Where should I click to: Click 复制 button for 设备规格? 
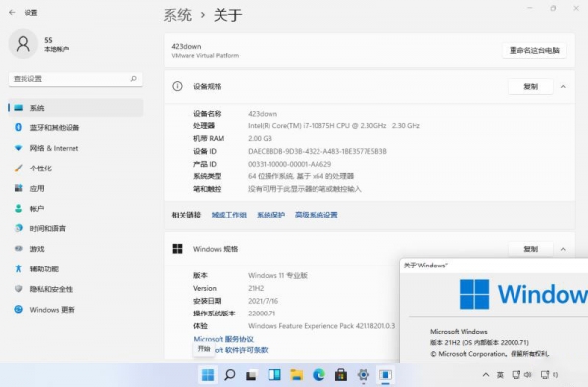click(530, 86)
